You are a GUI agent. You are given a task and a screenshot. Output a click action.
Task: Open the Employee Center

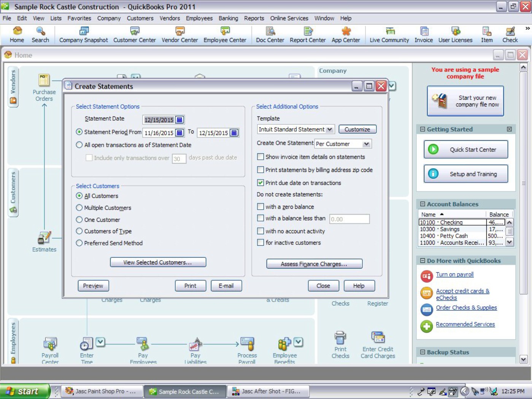[225, 35]
